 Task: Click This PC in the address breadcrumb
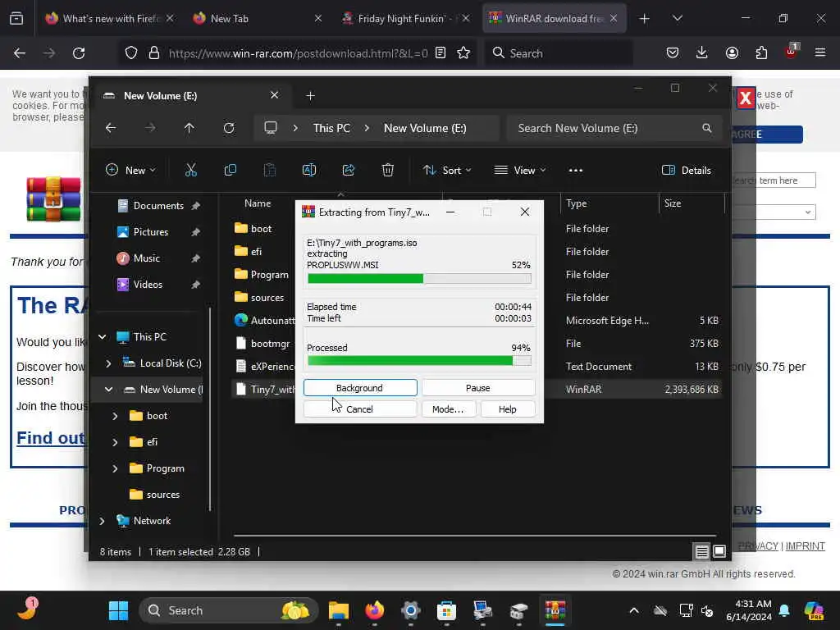pos(331,128)
